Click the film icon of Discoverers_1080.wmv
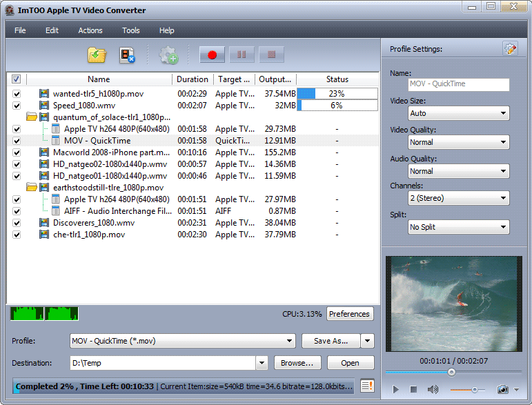 (x=43, y=223)
